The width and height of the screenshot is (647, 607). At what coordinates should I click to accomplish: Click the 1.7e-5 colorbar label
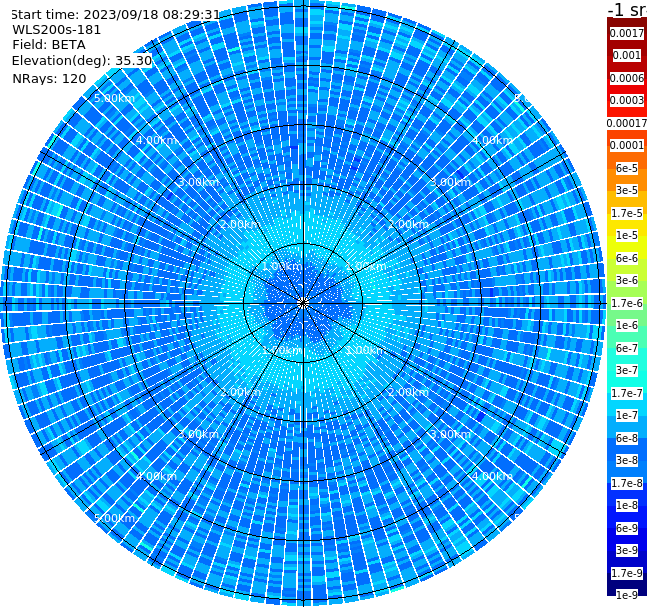(627, 213)
